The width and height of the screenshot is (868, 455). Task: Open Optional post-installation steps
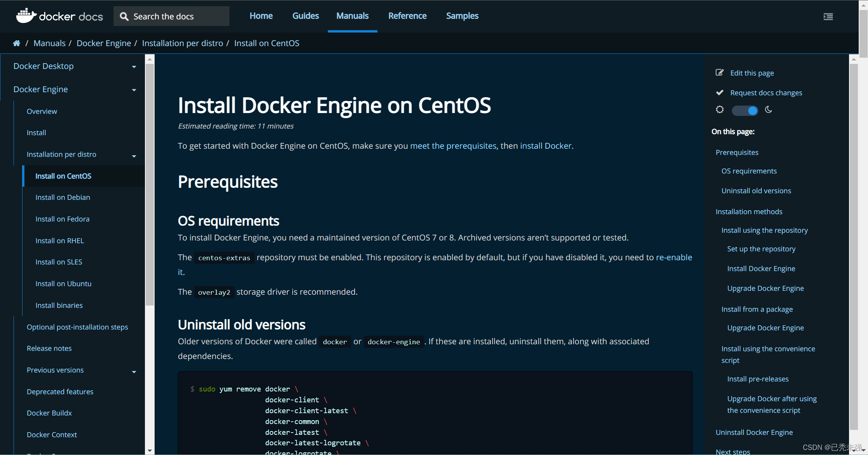point(77,327)
